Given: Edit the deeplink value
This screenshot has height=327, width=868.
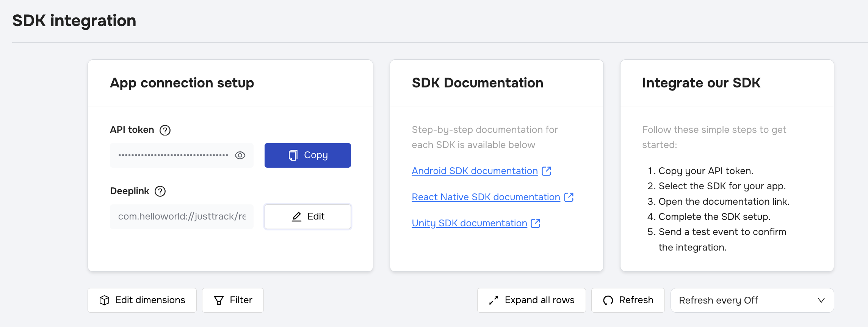Looking at the screenshot, I should [x=307, y=216].
